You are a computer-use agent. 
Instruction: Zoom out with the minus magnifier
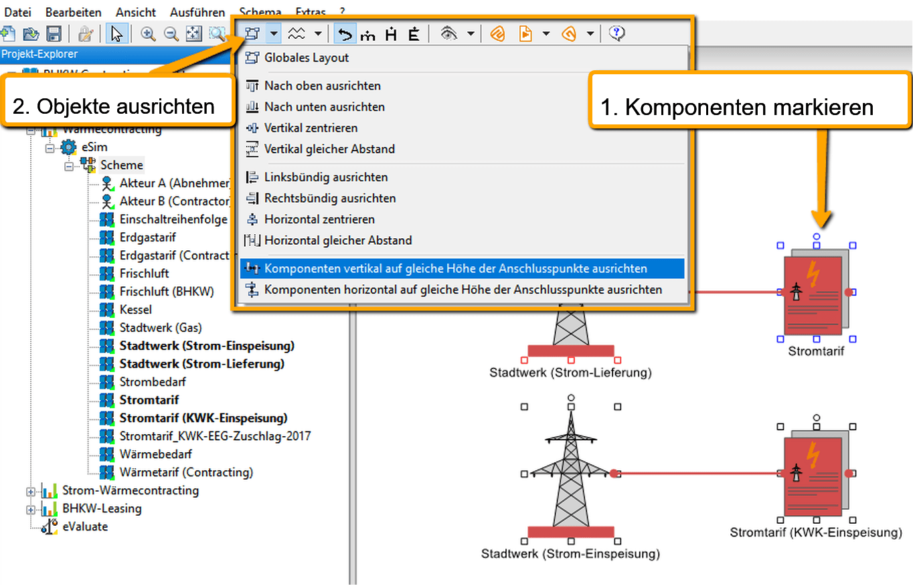tap(171, 33)
